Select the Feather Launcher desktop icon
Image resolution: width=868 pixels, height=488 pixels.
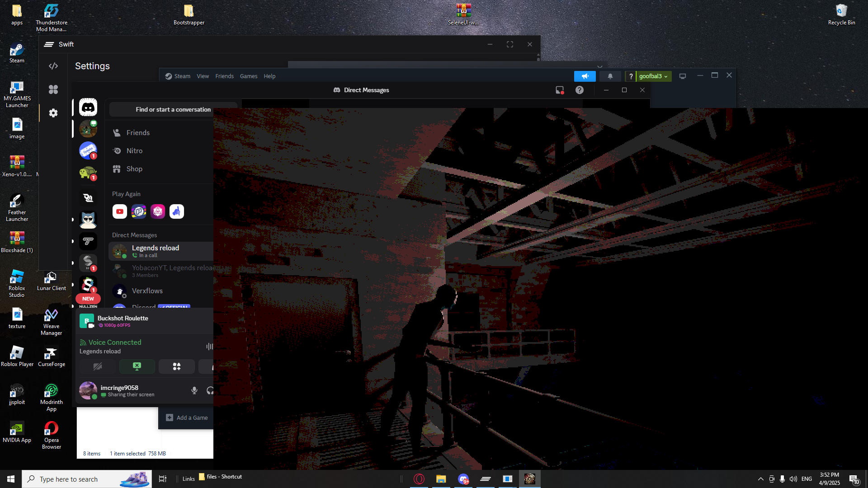(17, 207)
